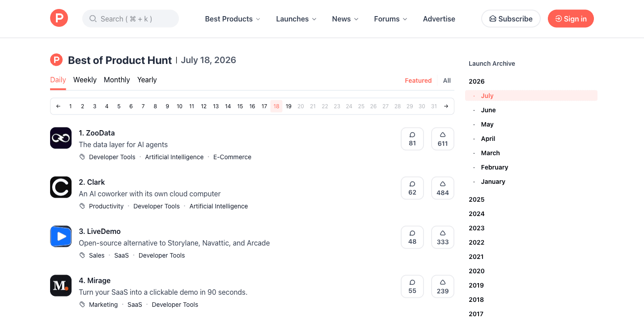Switch to the Yearly tab
Viewport: 644px width, 322px height.
coord(147,80)
